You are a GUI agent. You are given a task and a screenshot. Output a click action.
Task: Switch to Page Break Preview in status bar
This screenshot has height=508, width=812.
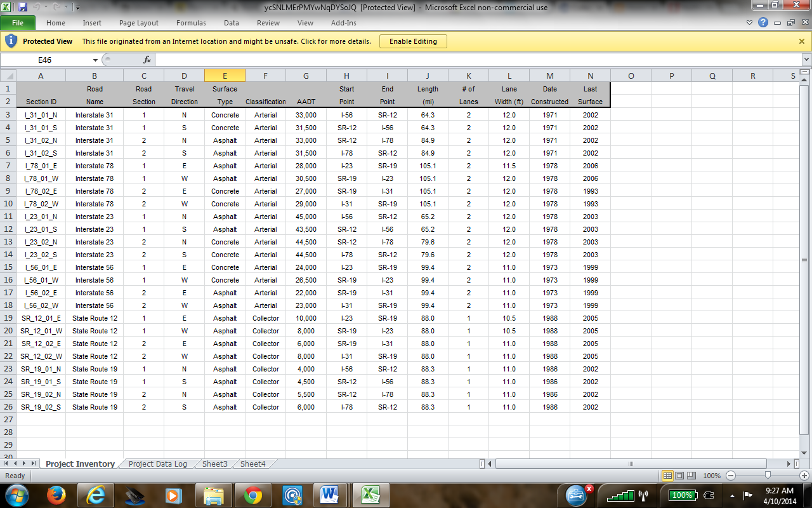[x=690, y=476]
